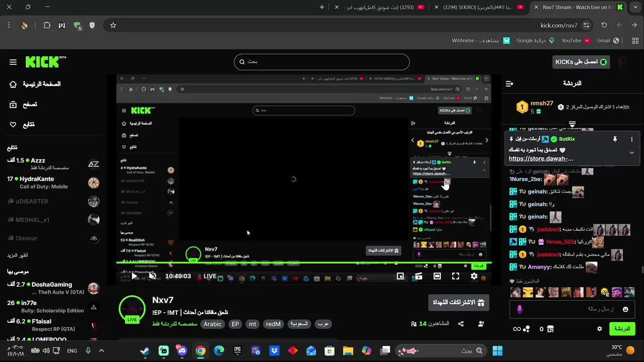
Task: Select l3mmar in followed list
Action: 53,238
